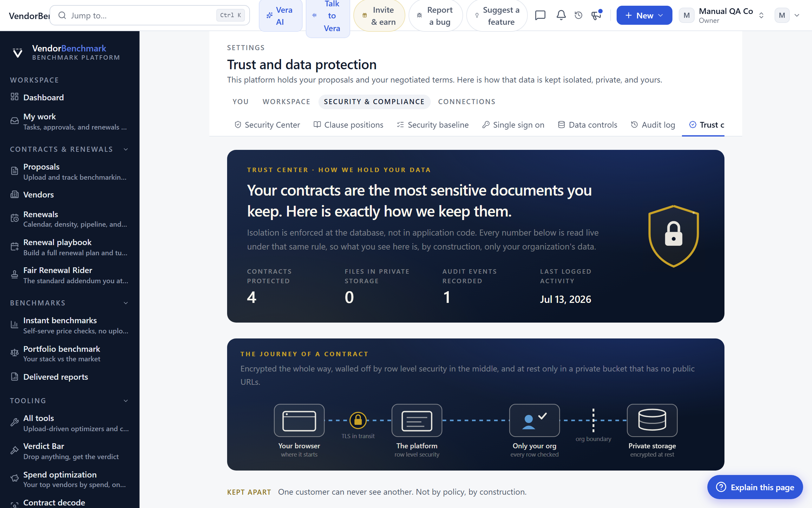812x508 pixels.
Task: Click the Your browser journey step
Action: (x=299, y=431)
